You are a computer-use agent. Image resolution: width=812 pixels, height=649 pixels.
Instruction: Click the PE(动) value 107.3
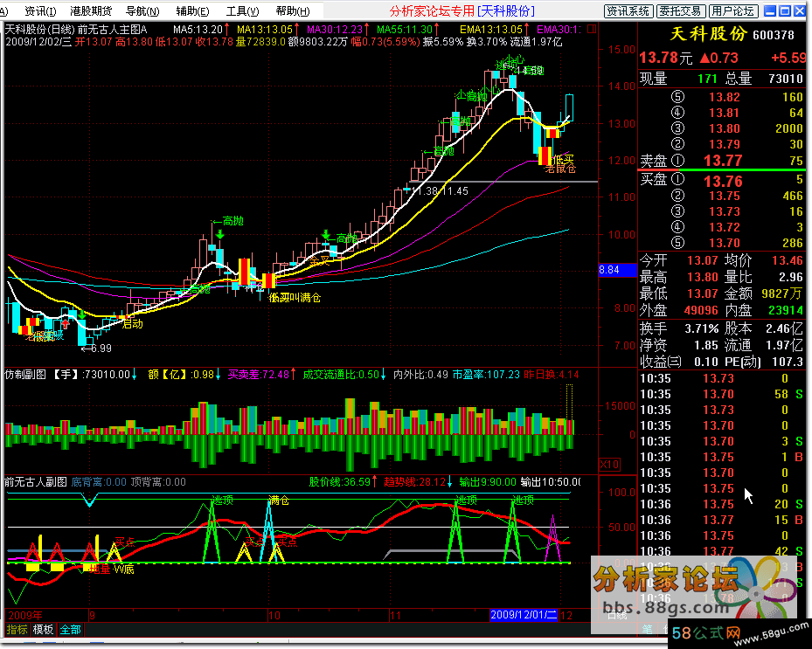coord(788,362)
